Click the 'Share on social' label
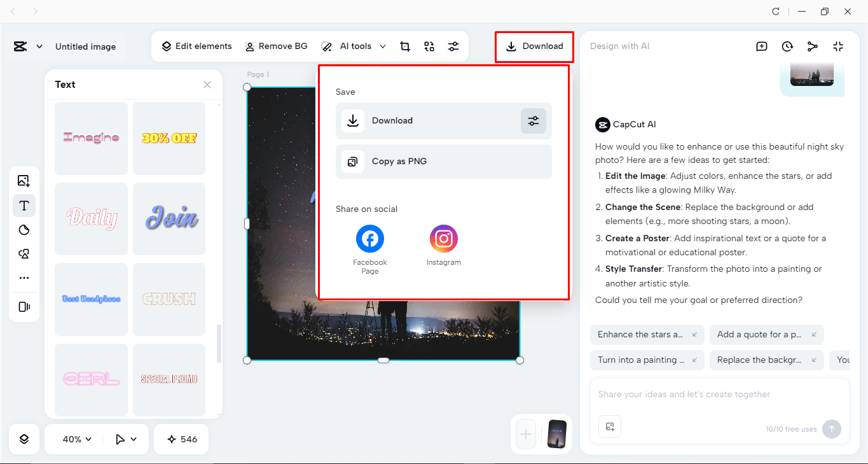Screen dimensions: 868x464 pos(366,209)
